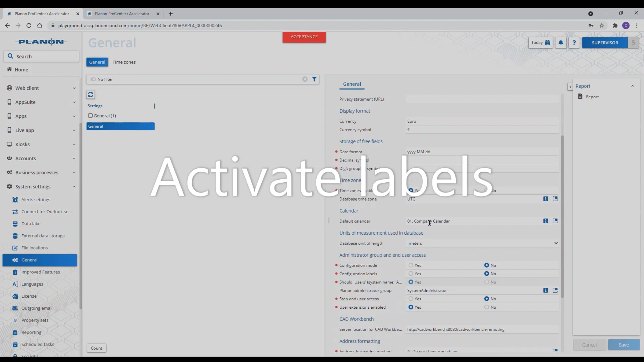
Task: Collapse the Report panel chevron
Action: (x=632, y=86)
